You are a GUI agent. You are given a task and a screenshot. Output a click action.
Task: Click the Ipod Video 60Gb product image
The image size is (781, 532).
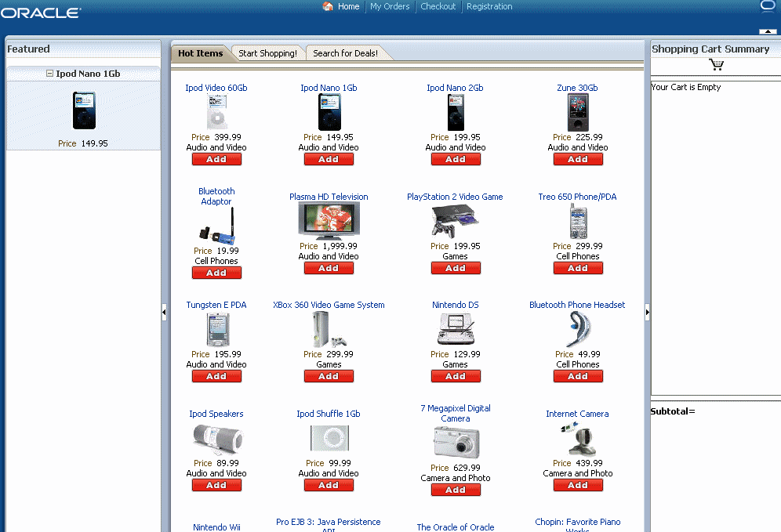click(x=216, y=112)
